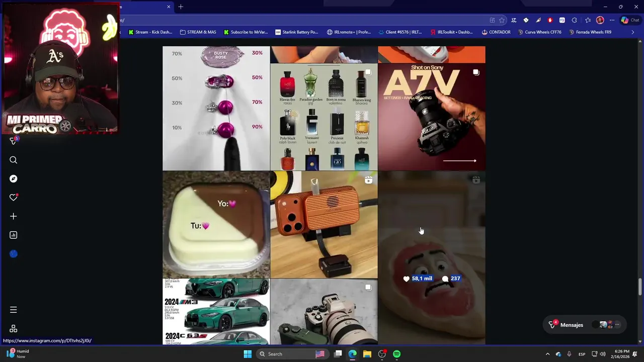The width and height of the screenshot is (644, 362).
Task: Open the Windows Start menu
Action: click(248, 354)
